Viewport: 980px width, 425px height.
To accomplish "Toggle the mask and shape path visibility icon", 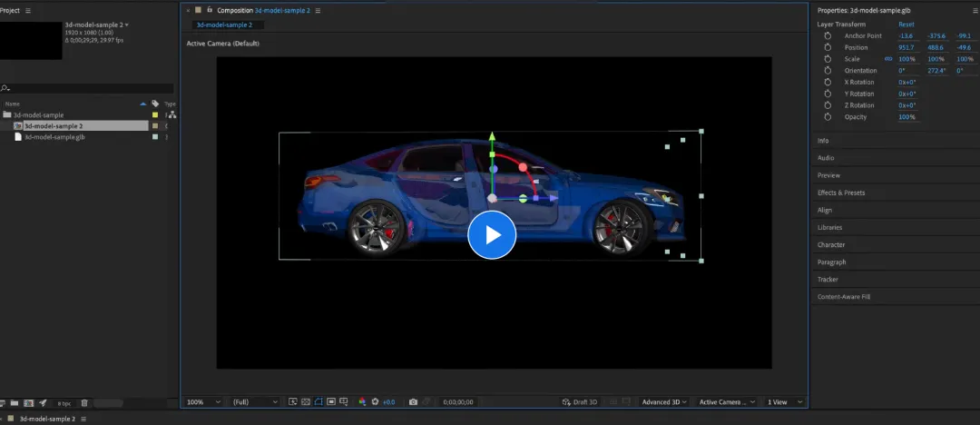I will [318, 401].
